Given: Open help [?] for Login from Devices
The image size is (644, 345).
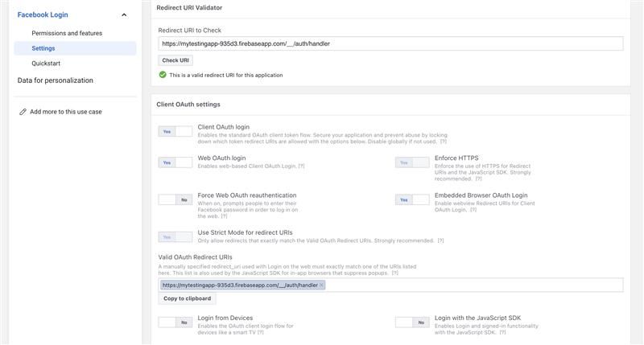Looking at the screenshot, I should coord(260,333).
